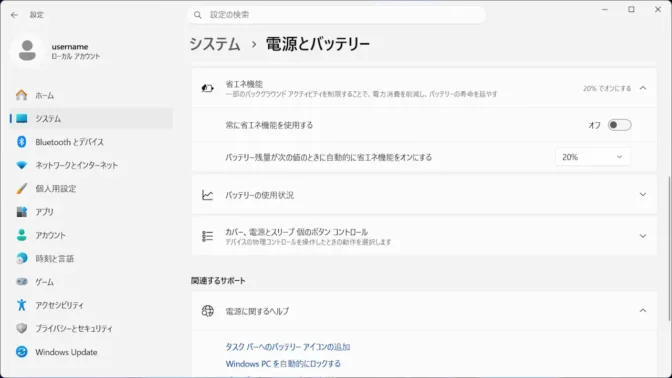Click the battery usage chart icon
The image size is (672, 378).
point(207,195)
